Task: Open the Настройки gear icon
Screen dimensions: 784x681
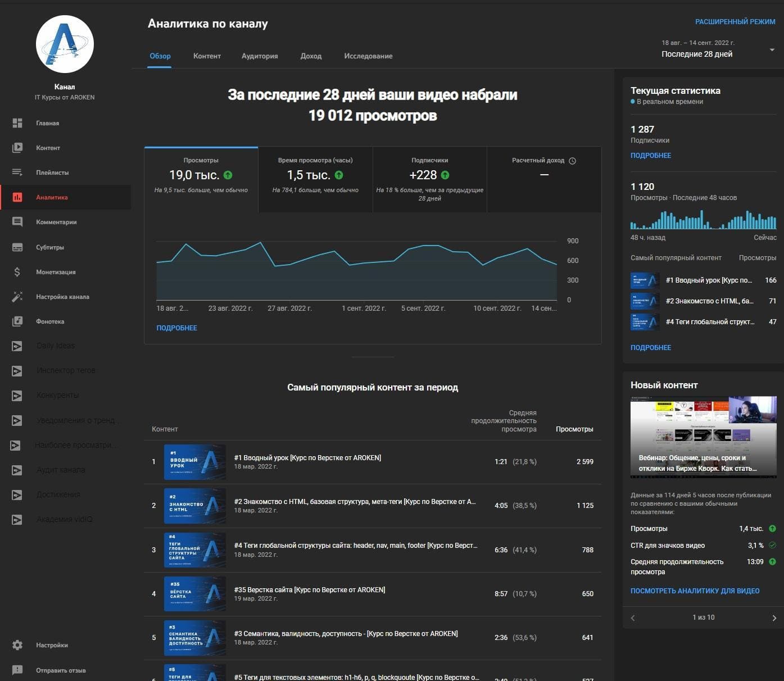Action: click(17, 645)
